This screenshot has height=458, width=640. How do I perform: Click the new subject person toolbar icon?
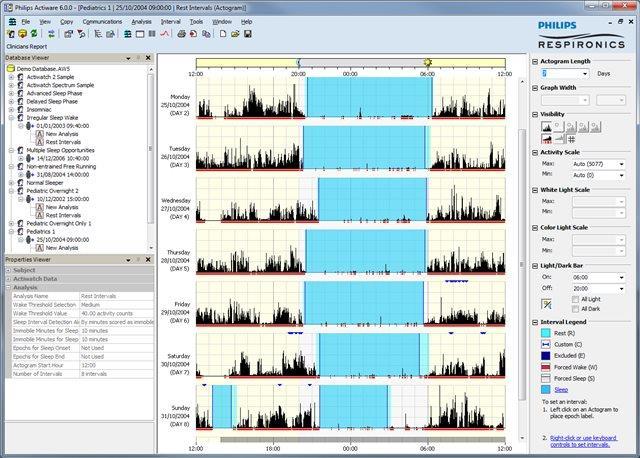tap(11, 34)
